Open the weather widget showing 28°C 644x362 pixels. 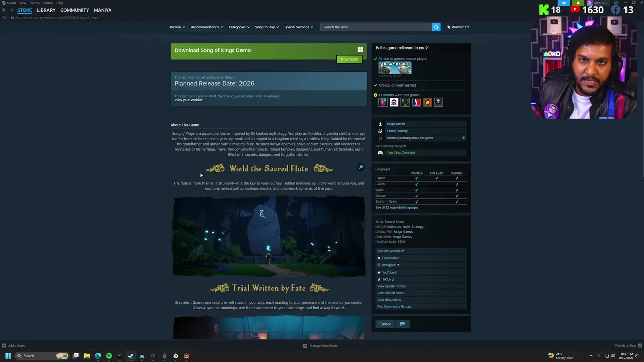point(560,356)
